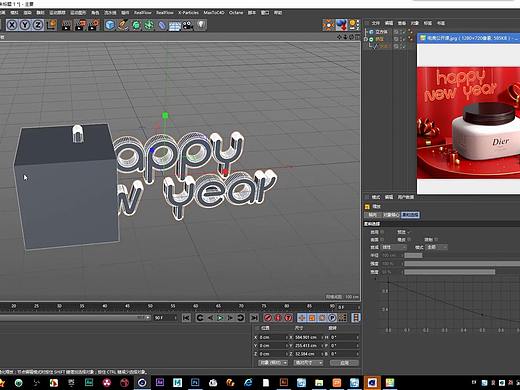520x390 pixels.
Task: Toggle the position key move icon
Action: point(302,318)
